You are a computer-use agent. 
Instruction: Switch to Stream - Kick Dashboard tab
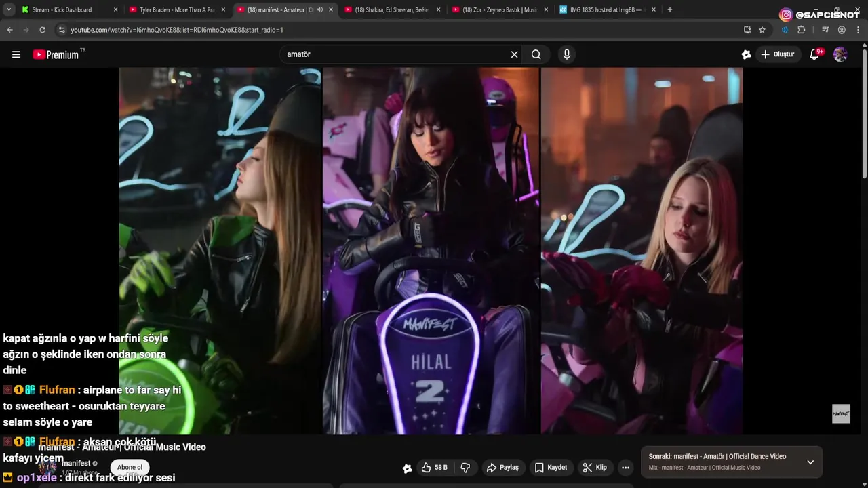[x=62, y=10]
